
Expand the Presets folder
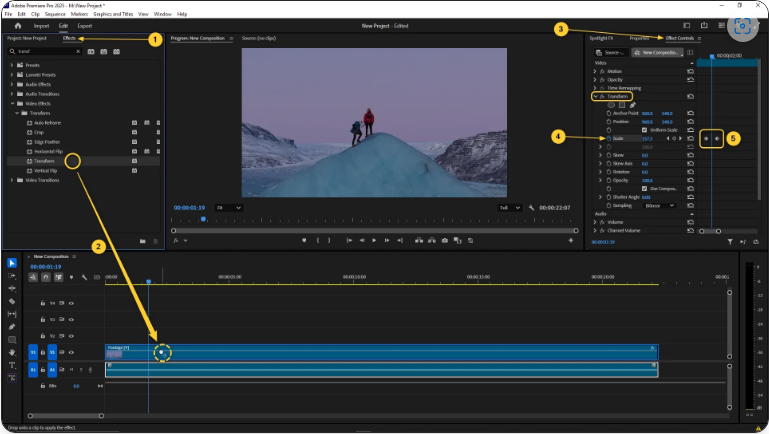point(12,65)
